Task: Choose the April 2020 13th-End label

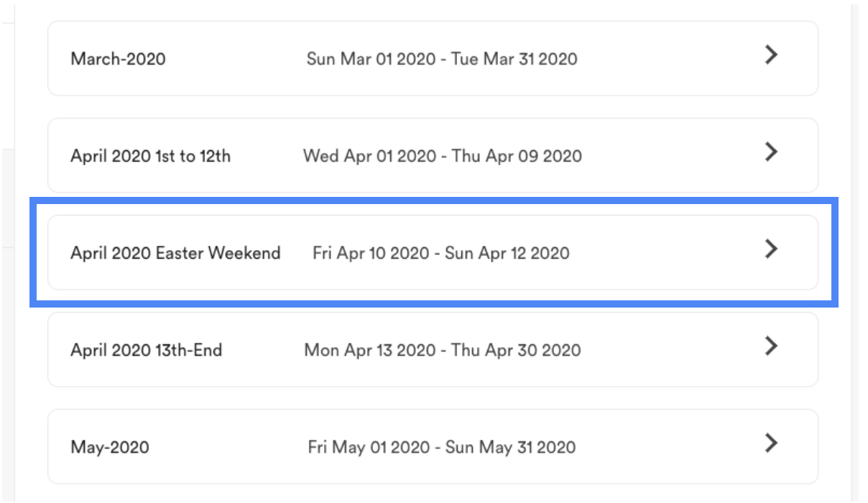Action: tap(146, 351)
